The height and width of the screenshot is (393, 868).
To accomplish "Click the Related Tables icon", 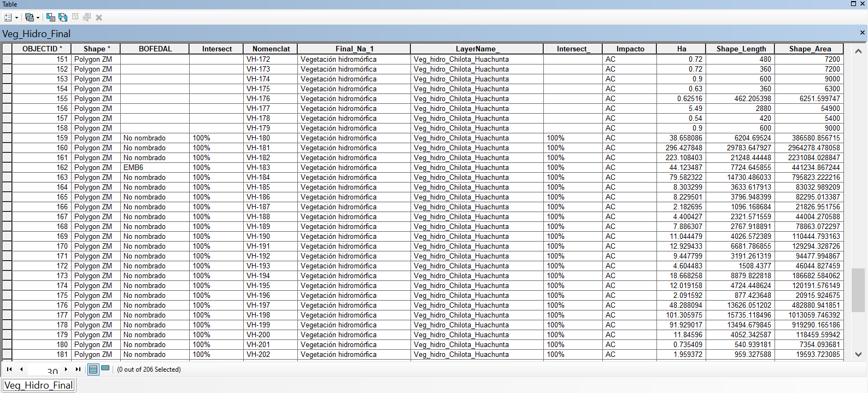I will click(30, 17).
